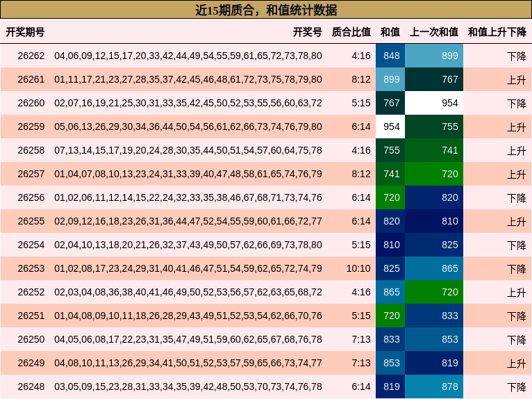Image resolution: width=532 pixels, height=399 pixels.
Task: Click ratio 4:16 in row 26262
Action: (361, 56)
